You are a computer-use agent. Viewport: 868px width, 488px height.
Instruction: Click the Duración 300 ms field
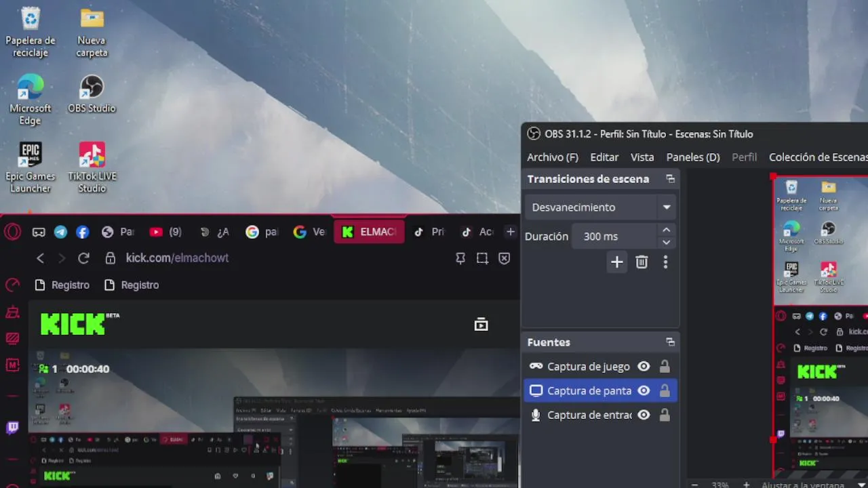614,237
